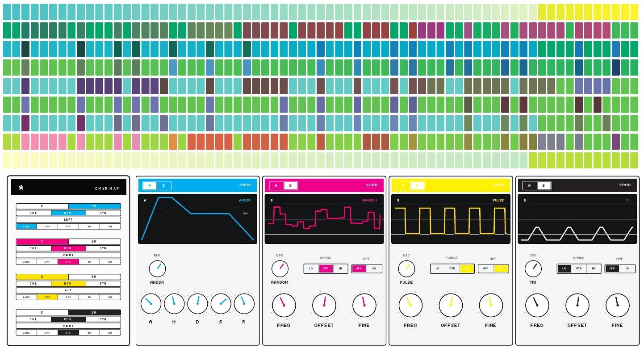The image size is (644, 348).
Task: Adjust the cyan Release (R) knob
Action: [244, 304]
